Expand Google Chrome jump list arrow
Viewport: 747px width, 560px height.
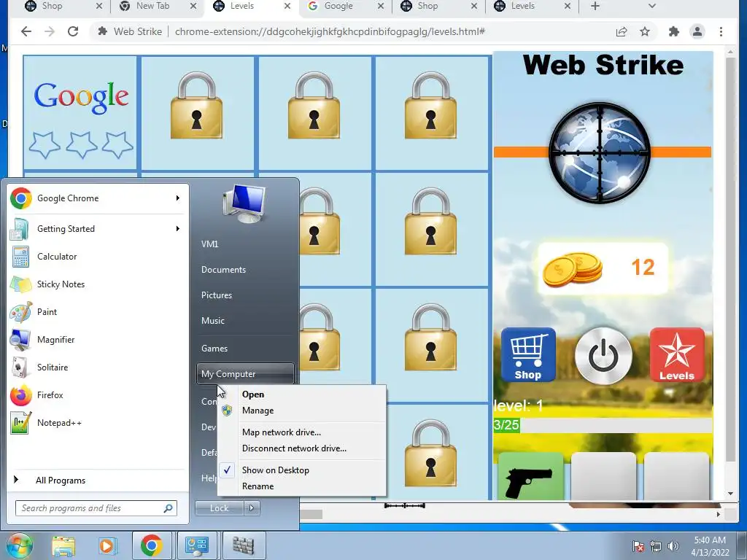pos(178,198)
